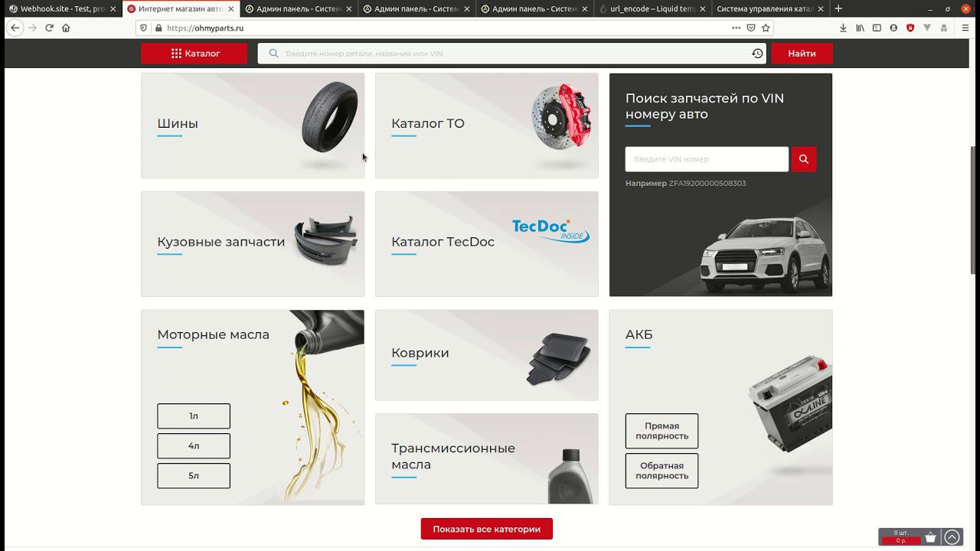Open Firefox account icon
This screenshot has height=551, width=980.
[893, 28]
